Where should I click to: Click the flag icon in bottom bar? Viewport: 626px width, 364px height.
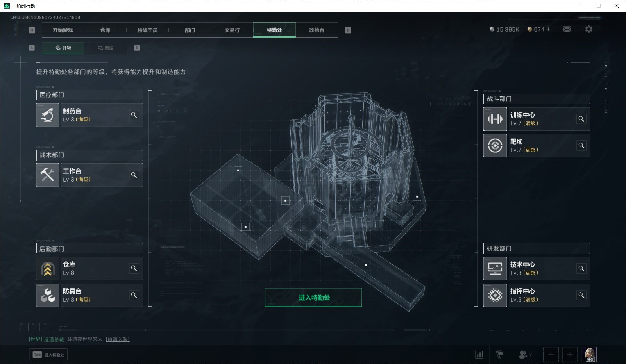point(499,355)
